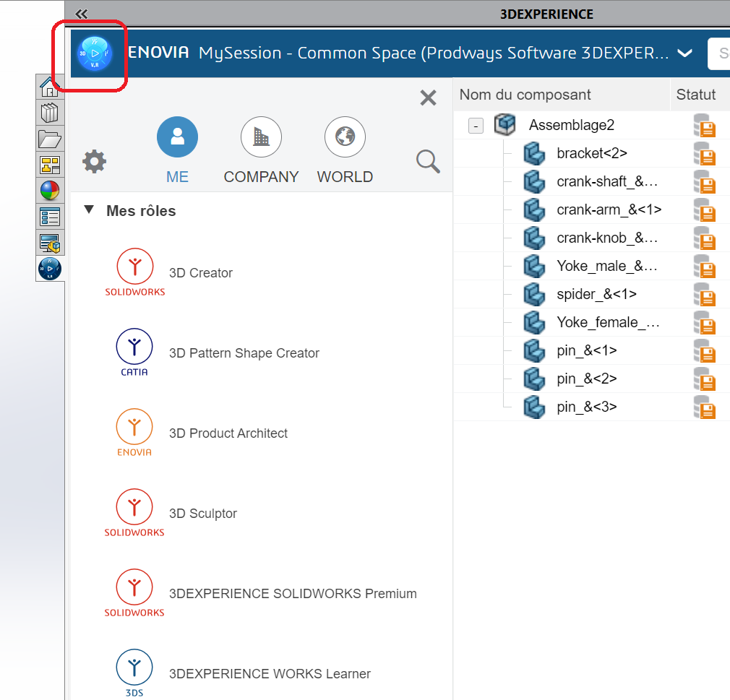This screenshot has height=700, width=730.
Task: Collapse the panel with double chevron
Action: tap(82, 14)
